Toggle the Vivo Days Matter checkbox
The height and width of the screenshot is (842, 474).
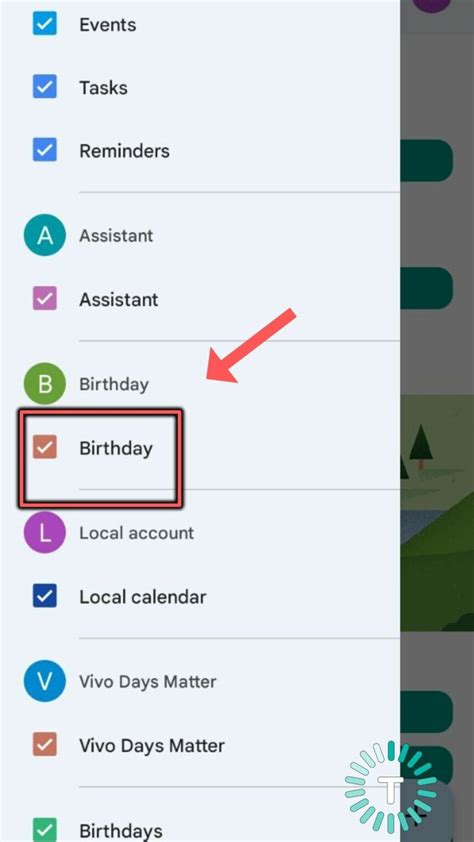pyautogui.click(x=45, y=745)
